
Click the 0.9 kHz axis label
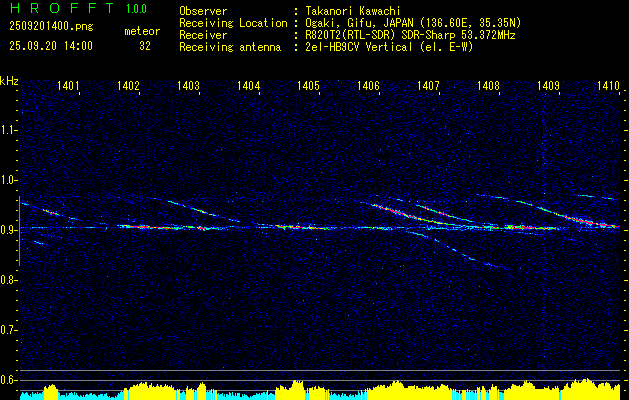tap(8, 230)
